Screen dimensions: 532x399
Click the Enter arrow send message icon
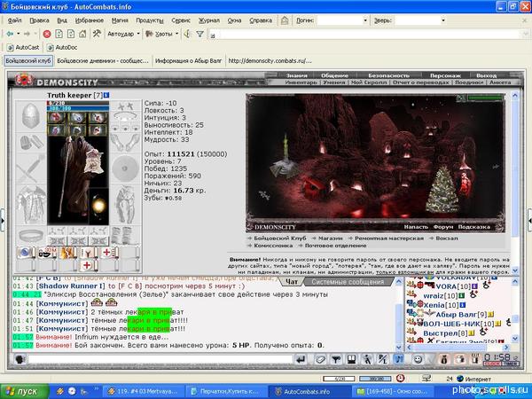[x=301, y=359]
